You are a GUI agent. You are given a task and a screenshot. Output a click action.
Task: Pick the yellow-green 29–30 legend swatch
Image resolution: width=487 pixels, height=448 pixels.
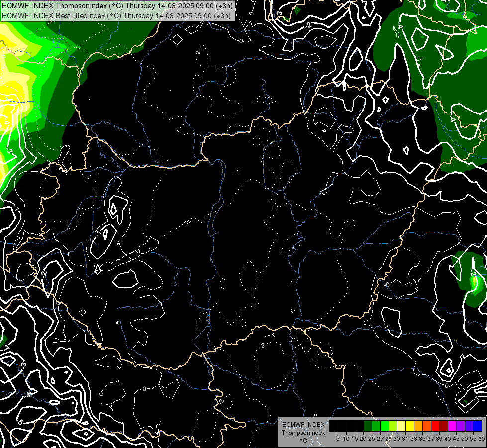point(393,426)
